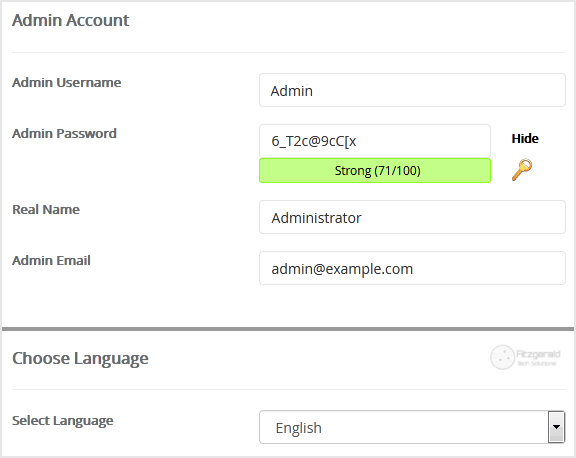Click the key icon to generate password
Screen dimensions: 576x458
[x=522, y=170]
